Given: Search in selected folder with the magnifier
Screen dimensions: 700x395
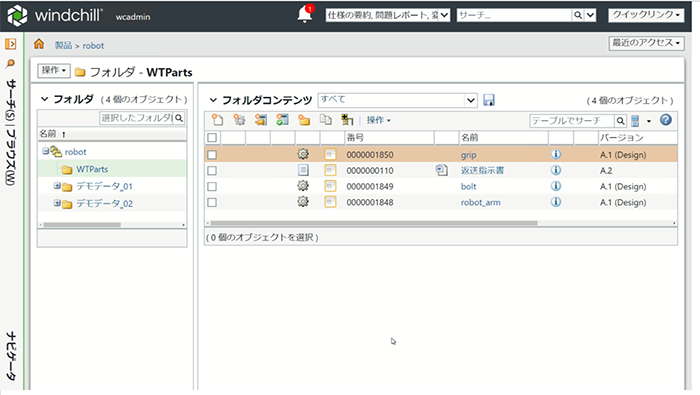Looking at the screenshot, I should (179, 118).
